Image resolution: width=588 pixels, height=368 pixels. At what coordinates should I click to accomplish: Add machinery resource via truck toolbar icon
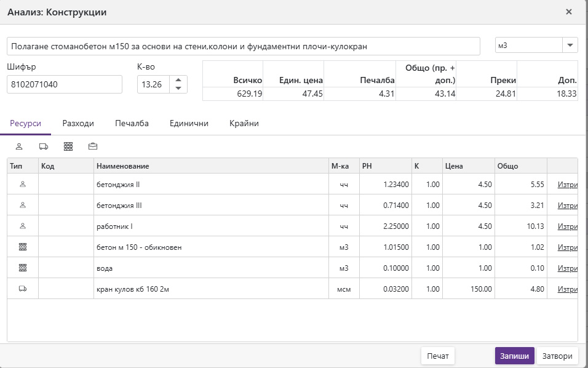44,146
